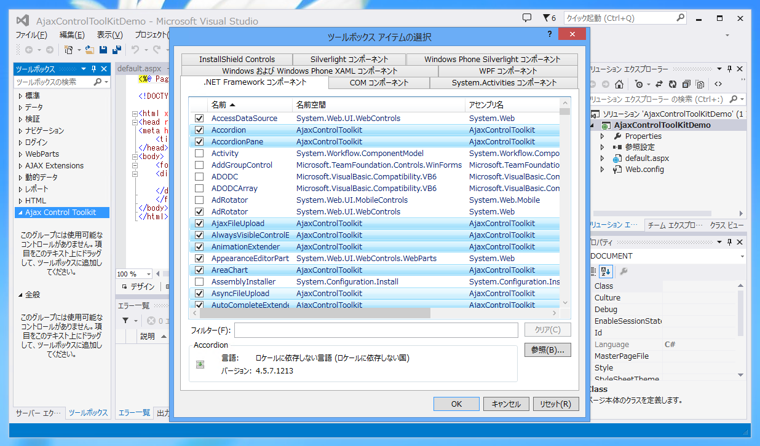Click the help question mark in dialog title
This screenshot has width=760, height=446.
click(x=549, y=34)
